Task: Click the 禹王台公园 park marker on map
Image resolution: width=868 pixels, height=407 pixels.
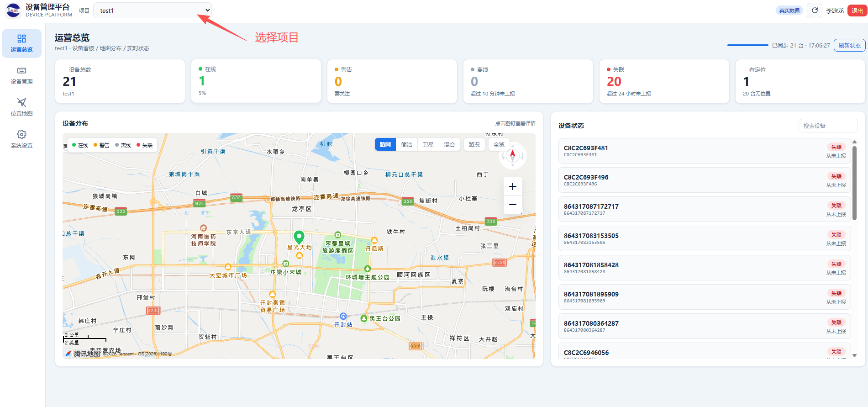Action: [364, 318]
